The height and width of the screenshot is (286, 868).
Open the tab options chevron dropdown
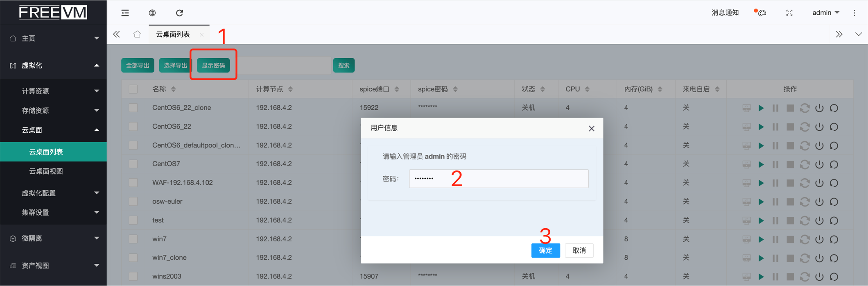pyautogui.click(x=859, y=34)
